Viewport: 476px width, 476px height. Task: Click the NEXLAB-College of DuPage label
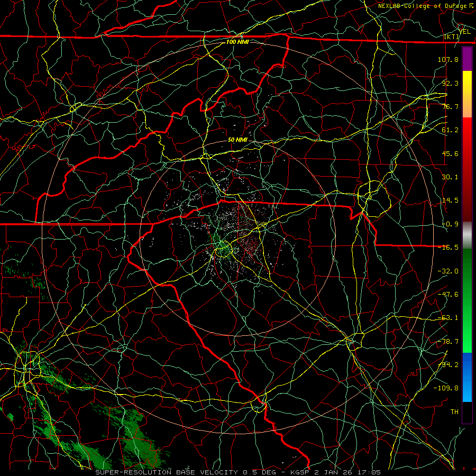point(422,6)
